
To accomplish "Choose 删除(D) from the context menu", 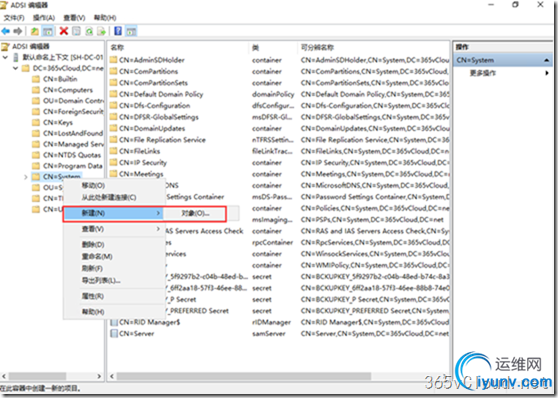I will click(93, 245).
